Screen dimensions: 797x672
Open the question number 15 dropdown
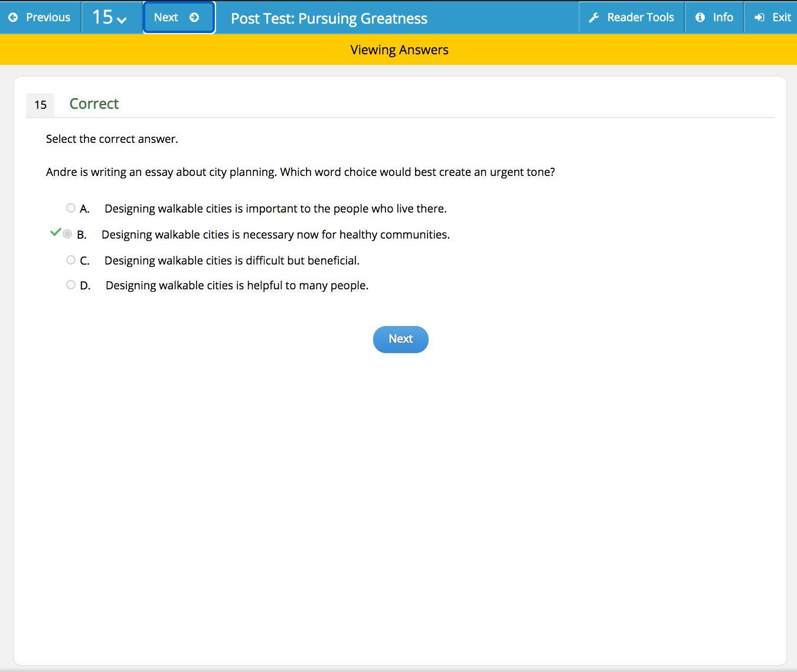coord(110,17)
